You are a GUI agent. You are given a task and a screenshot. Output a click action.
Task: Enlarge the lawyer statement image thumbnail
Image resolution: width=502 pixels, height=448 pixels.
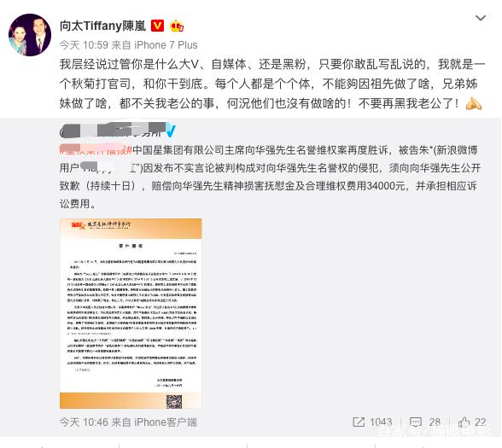[x=131, y=314]
